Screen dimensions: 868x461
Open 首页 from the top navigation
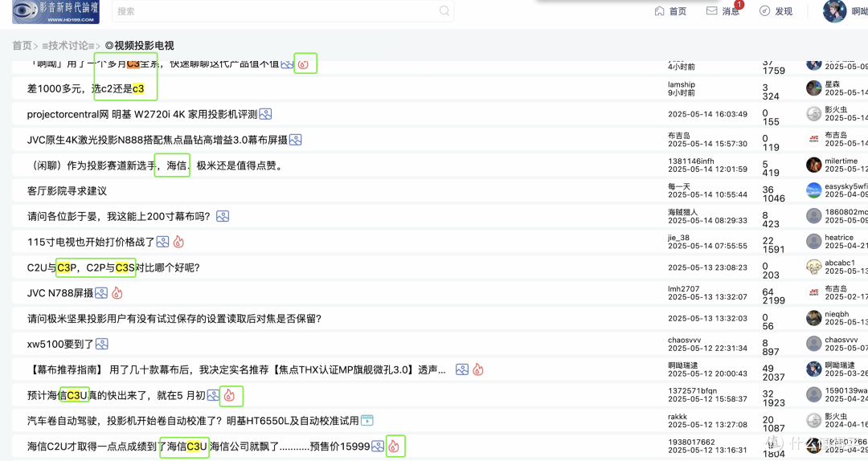670,11
